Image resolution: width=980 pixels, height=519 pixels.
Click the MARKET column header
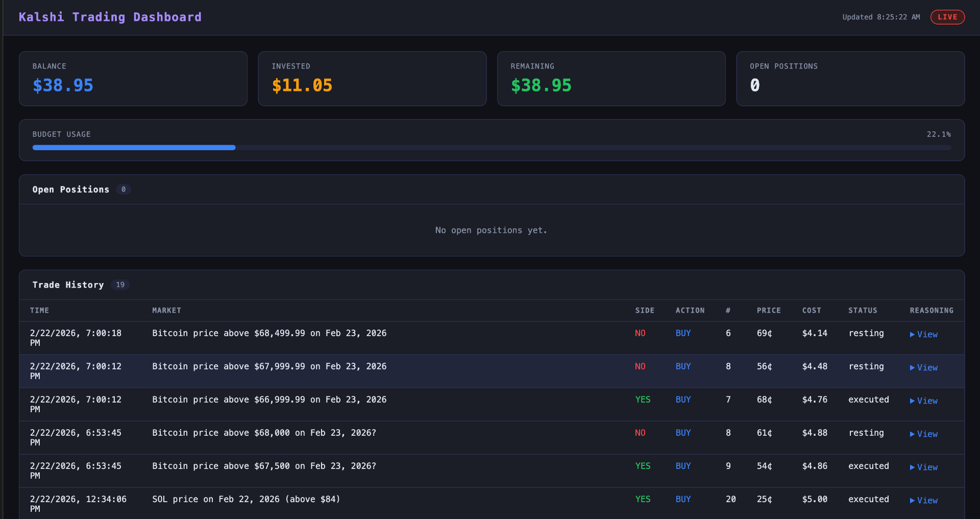tap(167, 311)
